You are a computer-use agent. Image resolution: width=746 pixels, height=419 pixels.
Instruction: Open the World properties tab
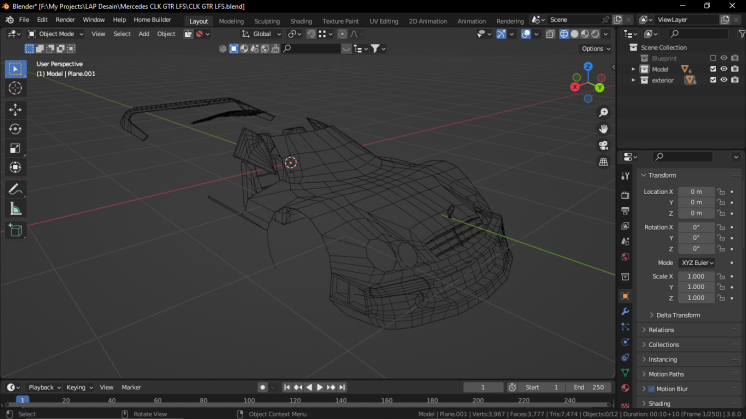tap(625, 257)
